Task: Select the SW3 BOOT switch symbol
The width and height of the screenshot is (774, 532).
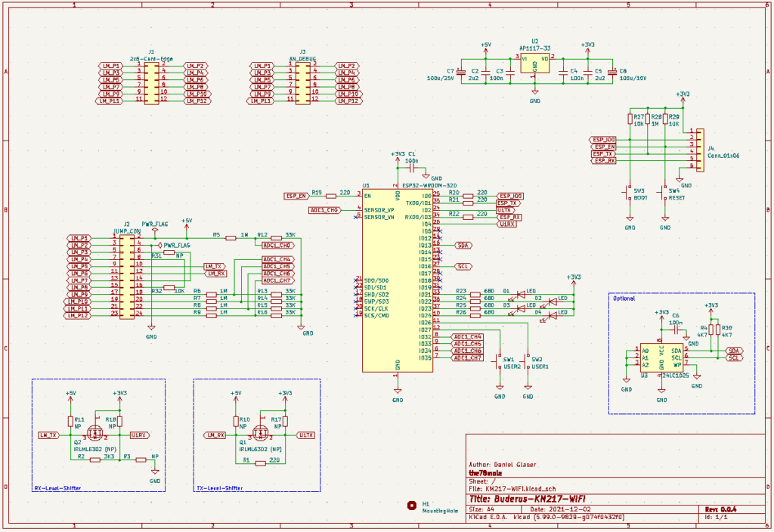Action: click(x=629, y=193)
